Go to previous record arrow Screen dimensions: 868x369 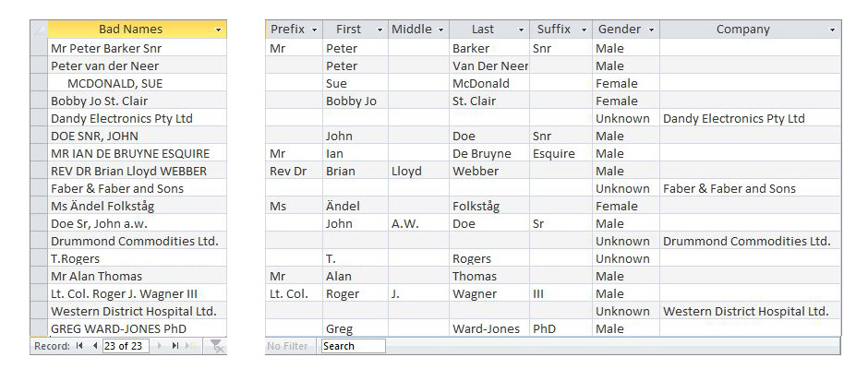93,346
